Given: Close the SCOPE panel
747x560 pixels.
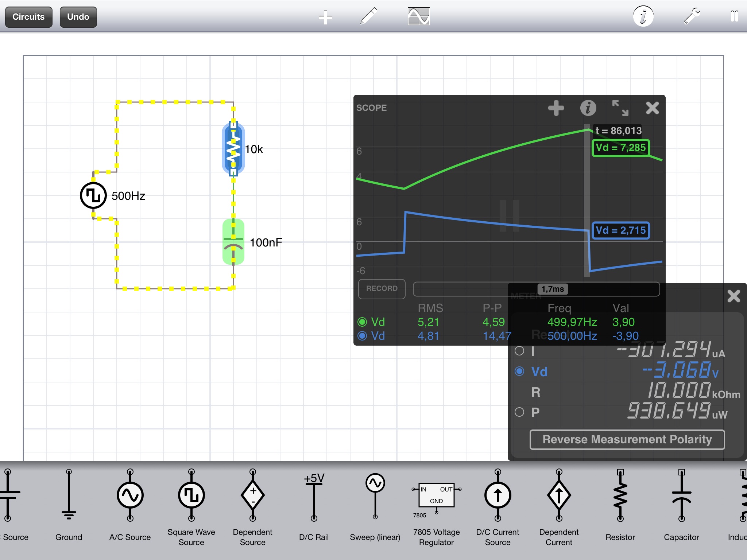Looking at the screenshot, I should [x=652, y=108].
